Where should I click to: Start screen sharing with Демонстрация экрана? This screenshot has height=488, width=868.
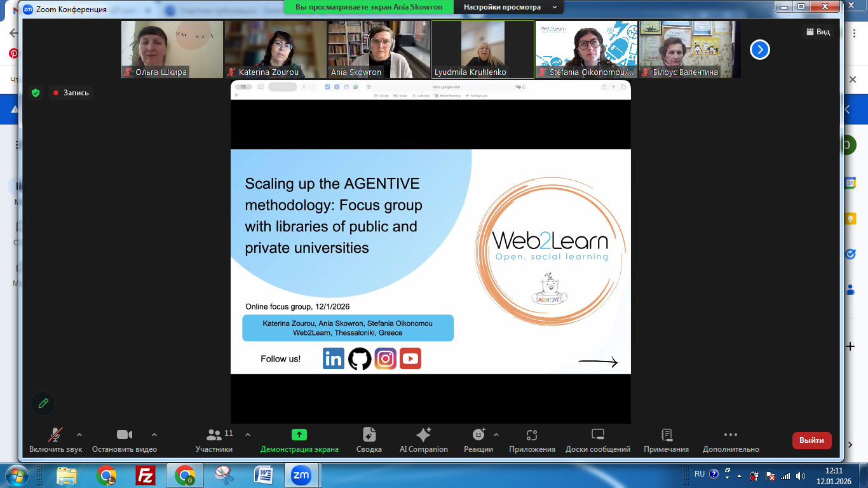(299, 435)
